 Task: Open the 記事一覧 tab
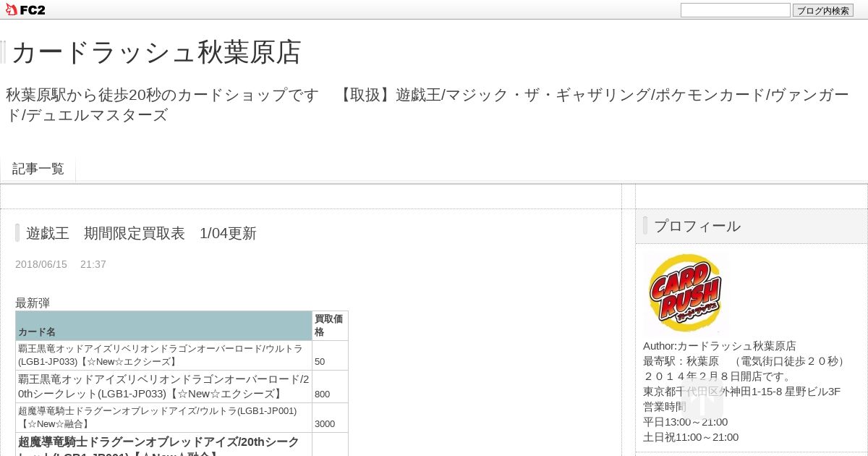tap(38, 169)
